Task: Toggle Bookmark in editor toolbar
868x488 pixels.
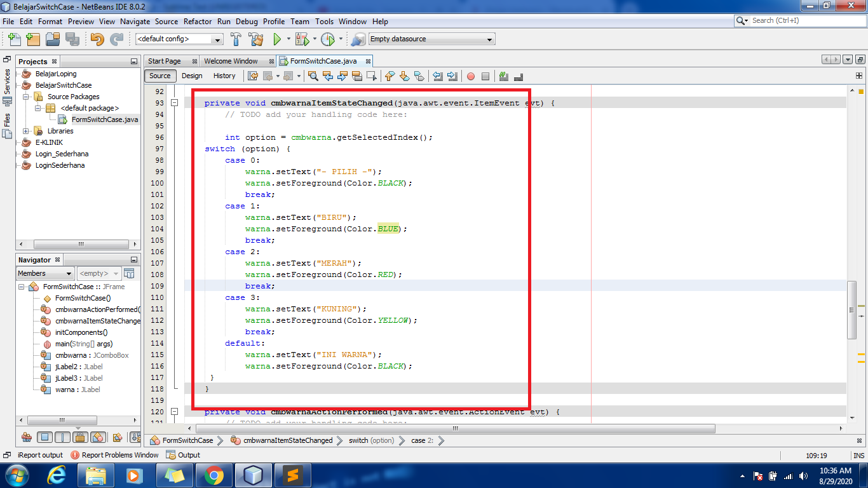Action: pos(419,76)
